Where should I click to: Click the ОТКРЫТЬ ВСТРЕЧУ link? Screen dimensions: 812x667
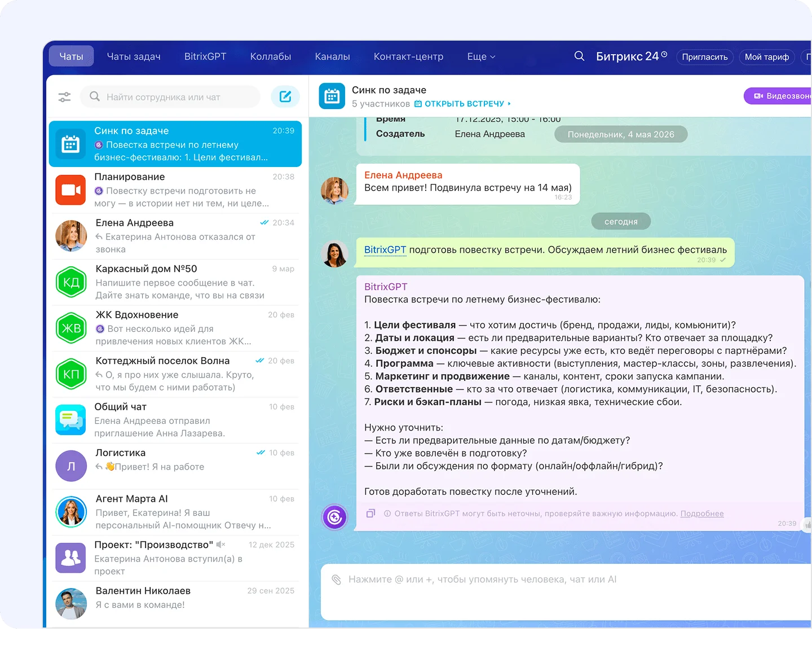point(465,104)
